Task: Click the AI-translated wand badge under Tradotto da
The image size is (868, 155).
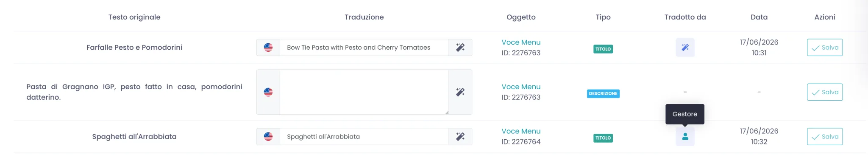Action: (x=685, y=48)
